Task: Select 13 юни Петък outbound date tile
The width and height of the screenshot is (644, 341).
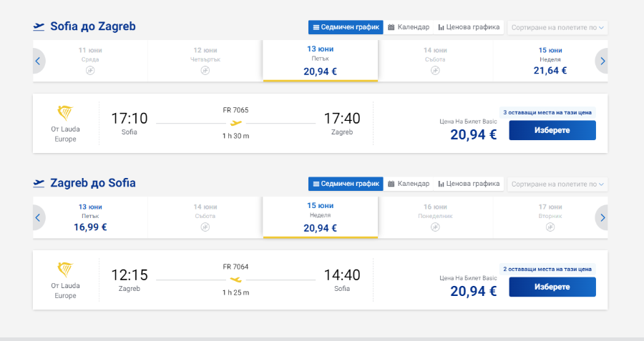Action: click(321, 61)
